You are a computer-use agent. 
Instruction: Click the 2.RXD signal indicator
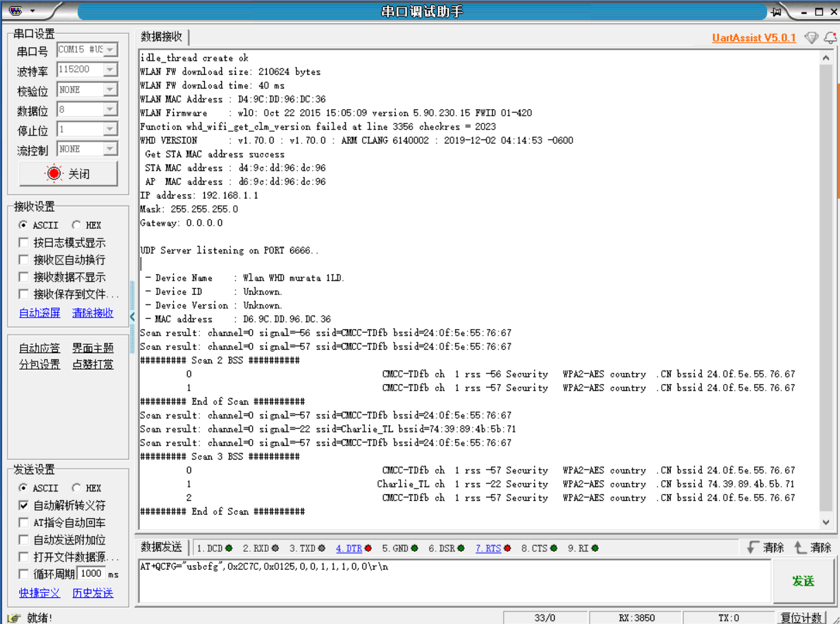(x=261, y=548)
